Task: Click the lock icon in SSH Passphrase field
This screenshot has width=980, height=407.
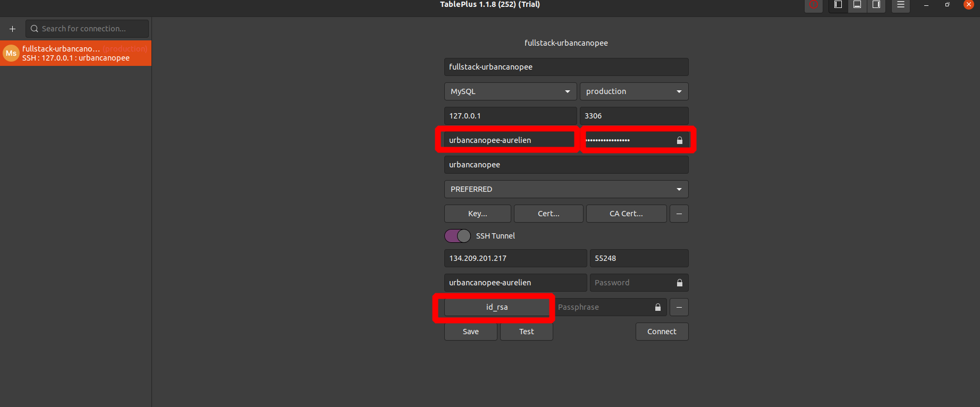Action: (x=657, y=307)
